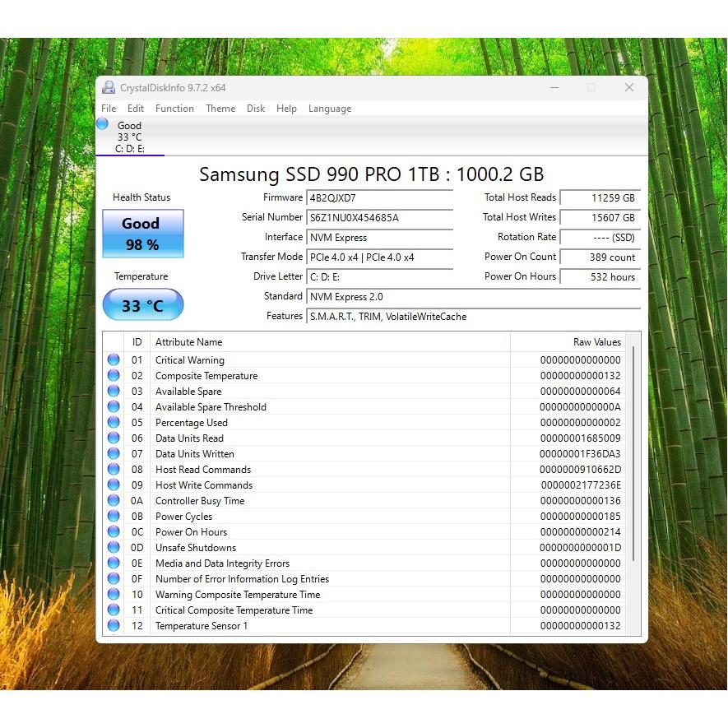
Task: Click the Serial Number field
Action: [x=379, y=218]
